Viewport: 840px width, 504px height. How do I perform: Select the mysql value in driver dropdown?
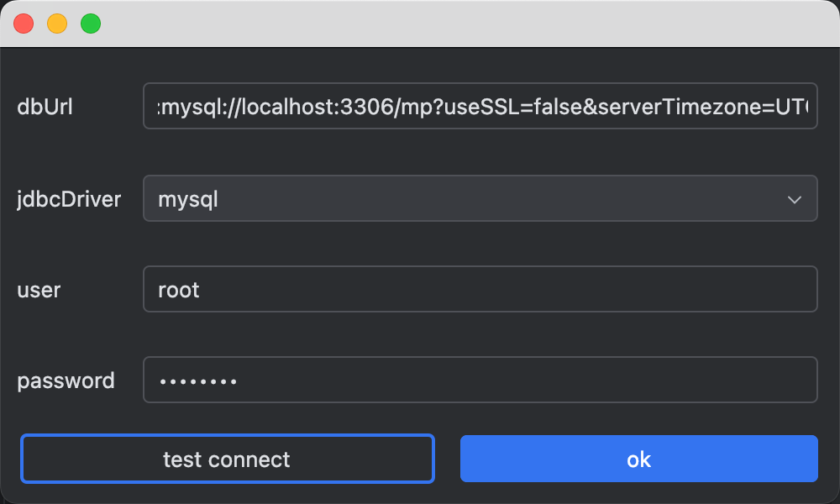[188, 199]
